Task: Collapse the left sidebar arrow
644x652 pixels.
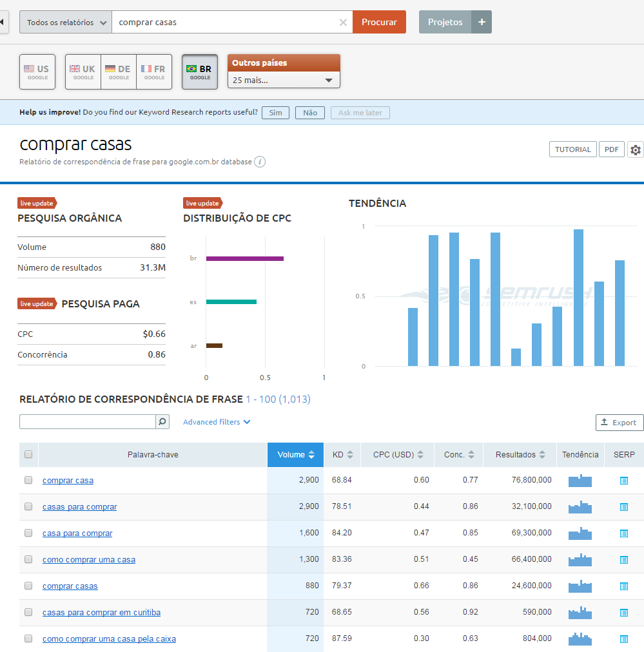Action: click(3, 22)
